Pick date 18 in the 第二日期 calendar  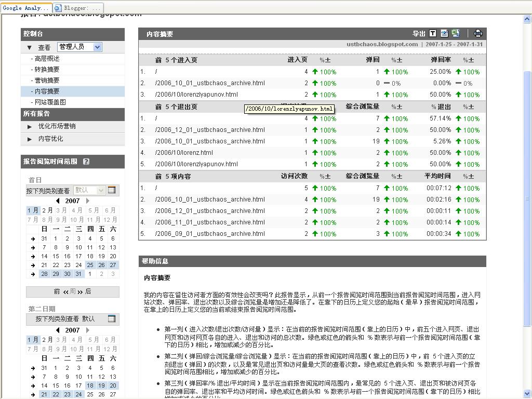click(x=90, y=386)
